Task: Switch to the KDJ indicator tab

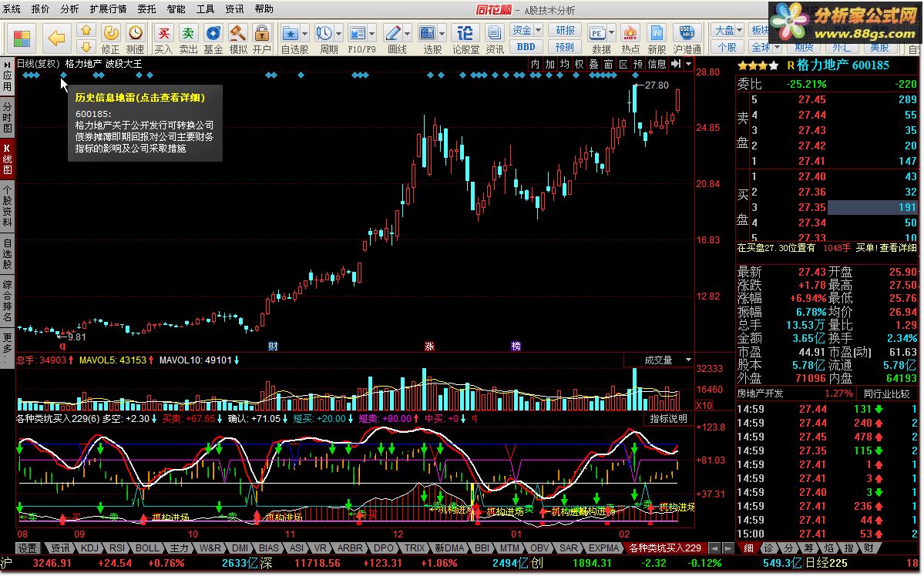Action: point(89,548)
